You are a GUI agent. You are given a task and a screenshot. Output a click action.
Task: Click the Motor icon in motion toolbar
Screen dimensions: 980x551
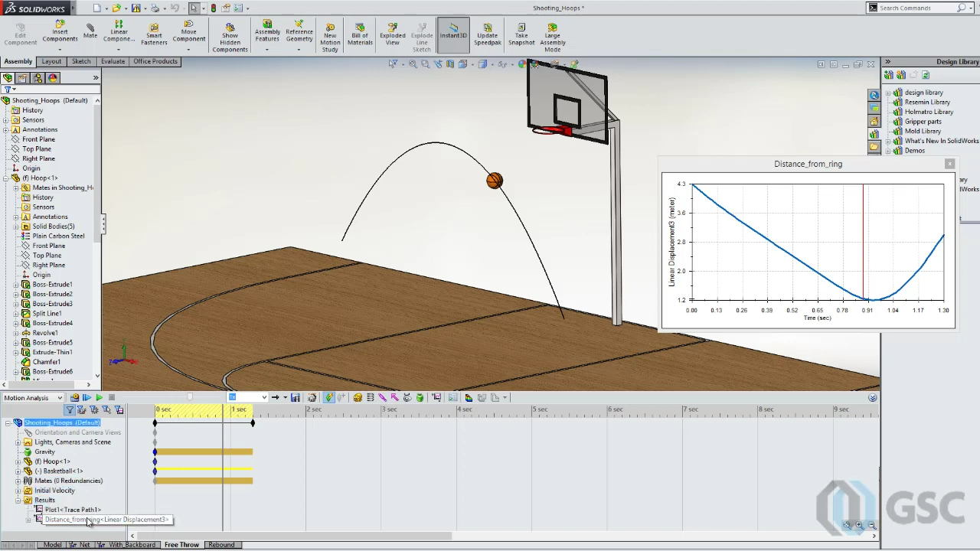click(357, 397)
